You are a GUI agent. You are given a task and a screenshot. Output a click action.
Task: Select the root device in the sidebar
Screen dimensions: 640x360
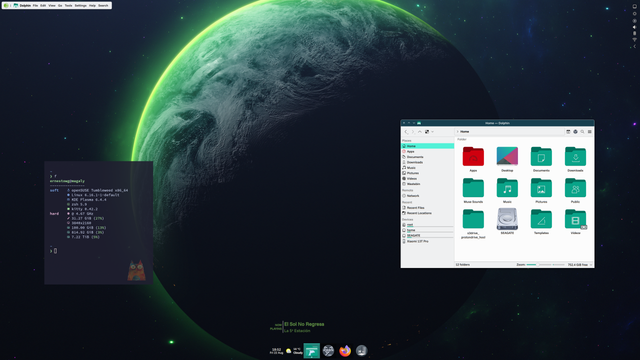tap(427, 224)
